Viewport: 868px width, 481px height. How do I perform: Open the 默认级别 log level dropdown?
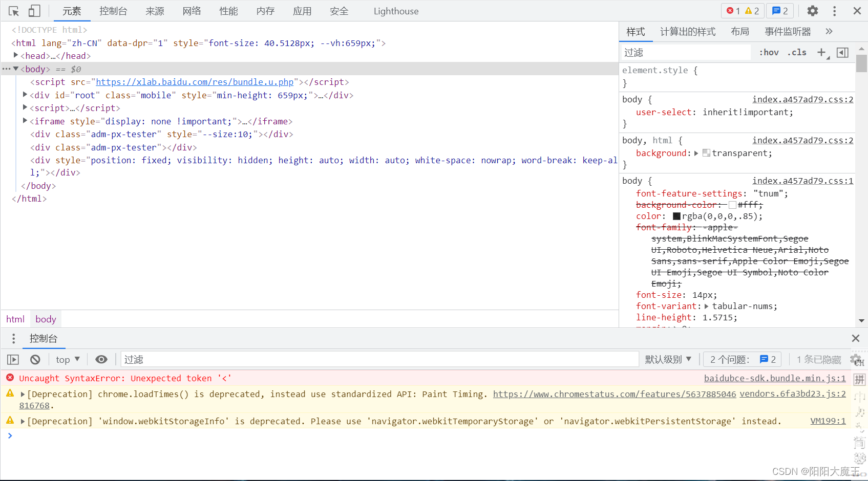(668, 360)
